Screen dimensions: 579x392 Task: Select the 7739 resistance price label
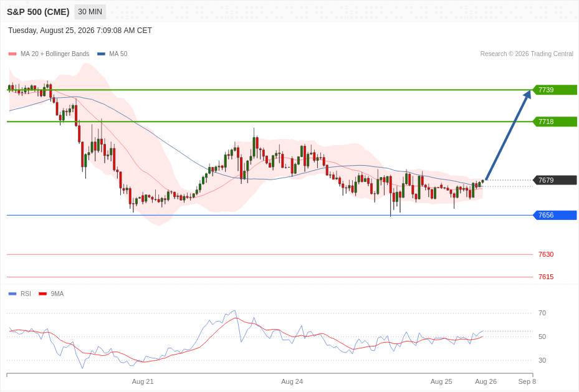tap(555, 90)
